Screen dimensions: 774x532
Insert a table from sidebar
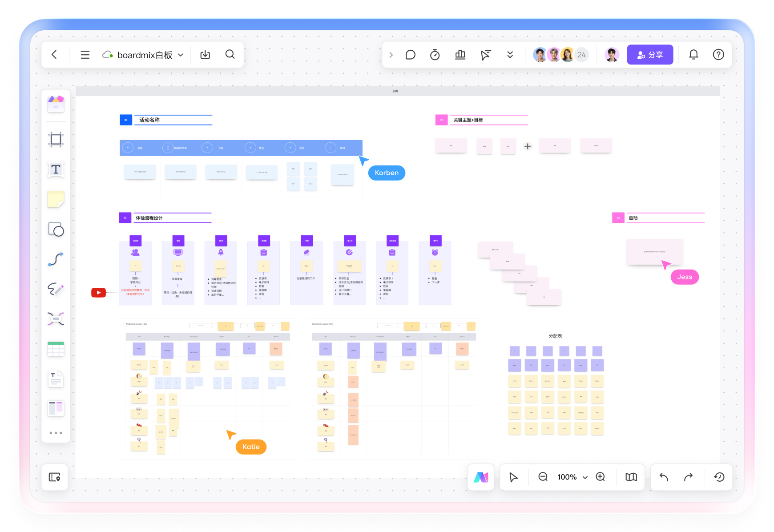pyautogui.click(x=56, y=349)
